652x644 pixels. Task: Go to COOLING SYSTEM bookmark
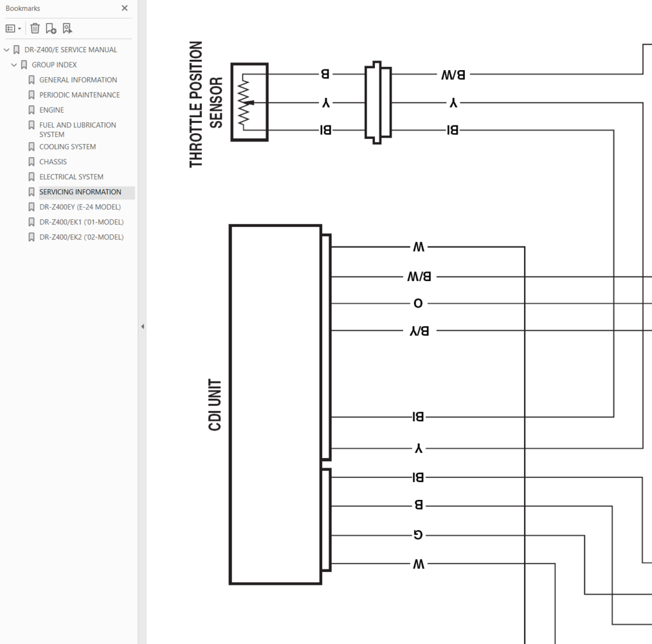point(67,147)
